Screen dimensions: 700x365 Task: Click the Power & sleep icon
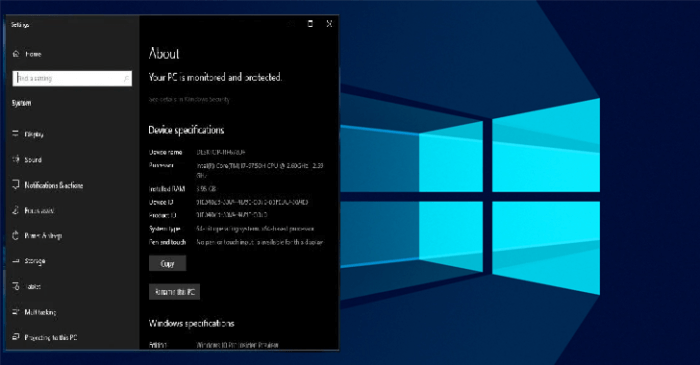pyautogui.click(x=16, y=235)
